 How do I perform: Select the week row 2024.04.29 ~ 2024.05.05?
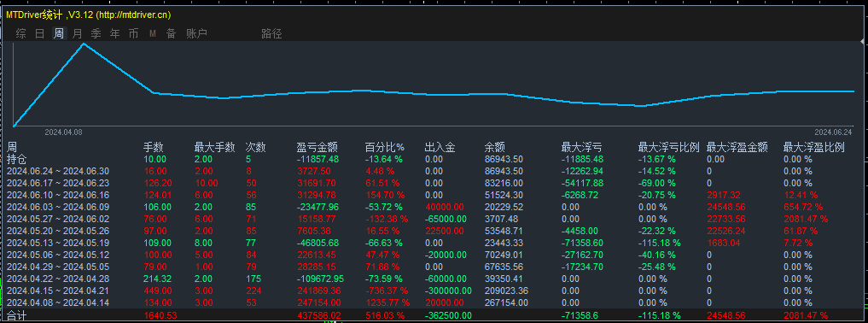pyautogui.click(x=58, y=267)
